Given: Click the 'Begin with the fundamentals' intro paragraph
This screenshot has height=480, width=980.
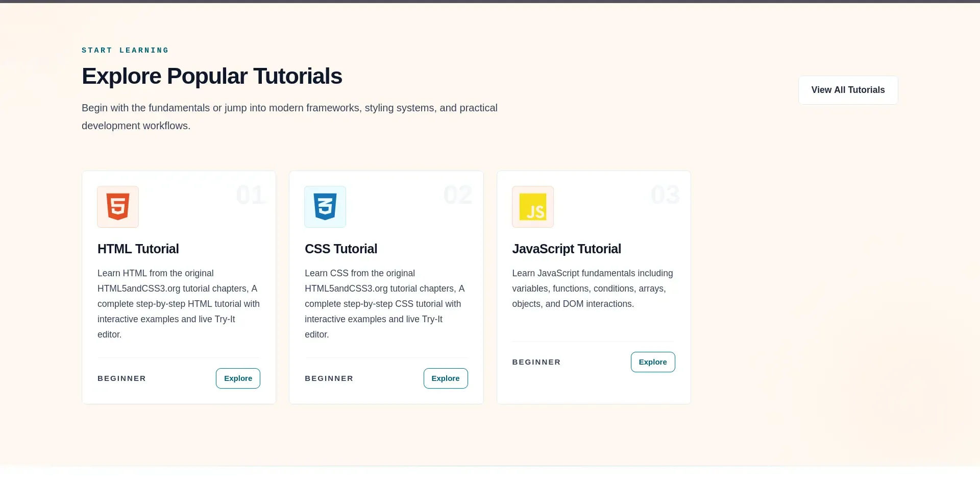Looking at the screenshot, I should pyautogui.click(x=289, y=117).
